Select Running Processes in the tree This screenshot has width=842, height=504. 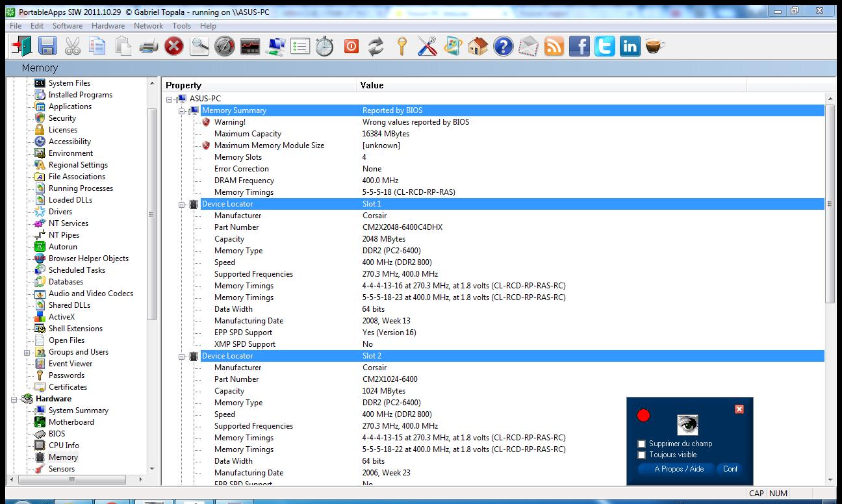81,188
